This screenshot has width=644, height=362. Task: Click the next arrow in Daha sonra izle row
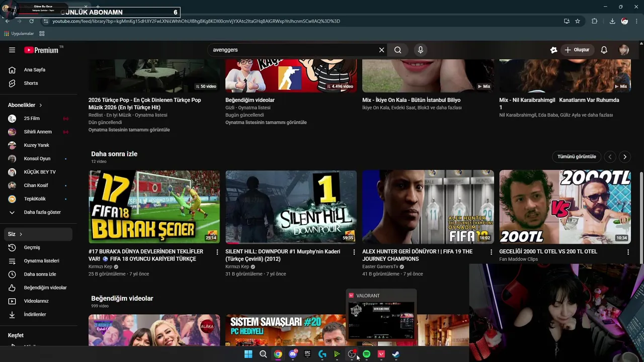[625, 157]
